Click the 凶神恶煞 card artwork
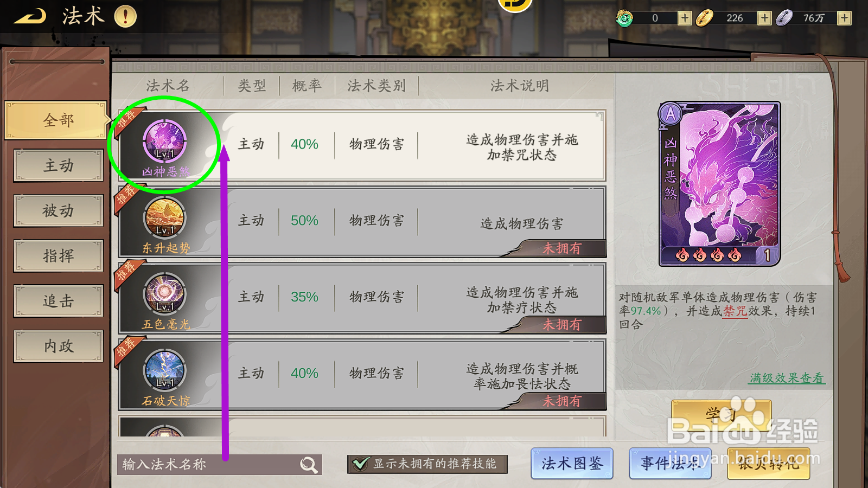Image resolution: width=868 pixels, height=488 pixels. 720,184
